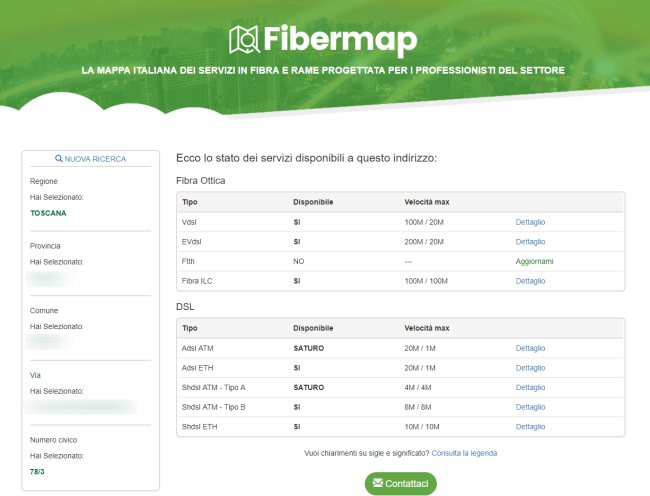Select the TOSCANA region value
Screen dimensions: 650x496
49,213
